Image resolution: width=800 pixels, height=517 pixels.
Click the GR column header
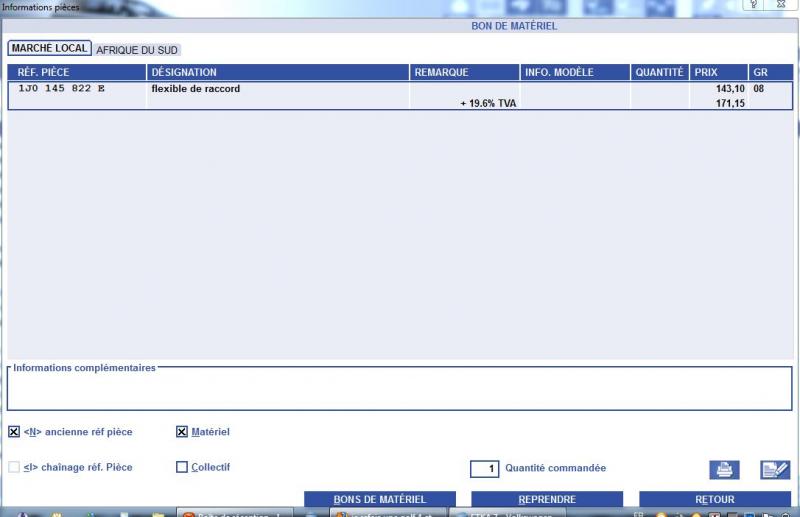771,72
